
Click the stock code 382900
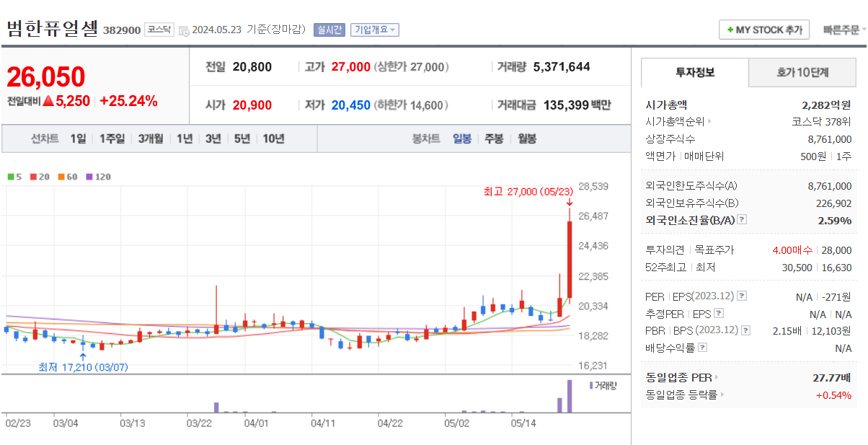(x=121, y=30)
